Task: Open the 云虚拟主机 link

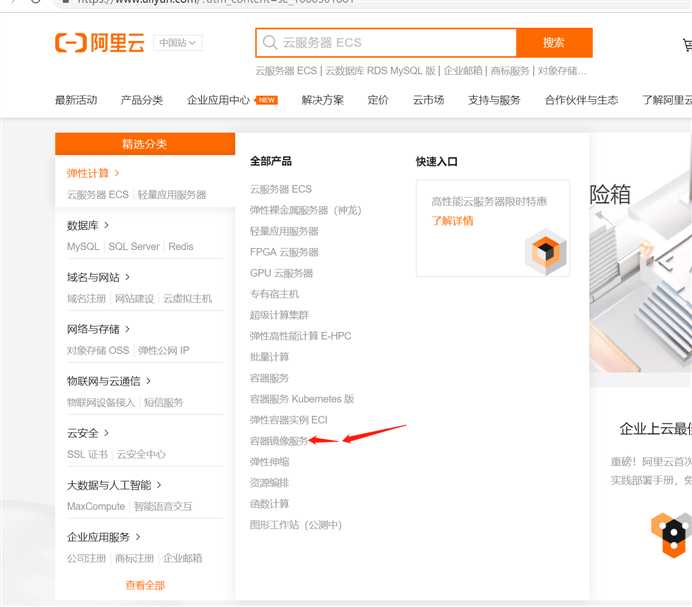Action: pos(188,299)
